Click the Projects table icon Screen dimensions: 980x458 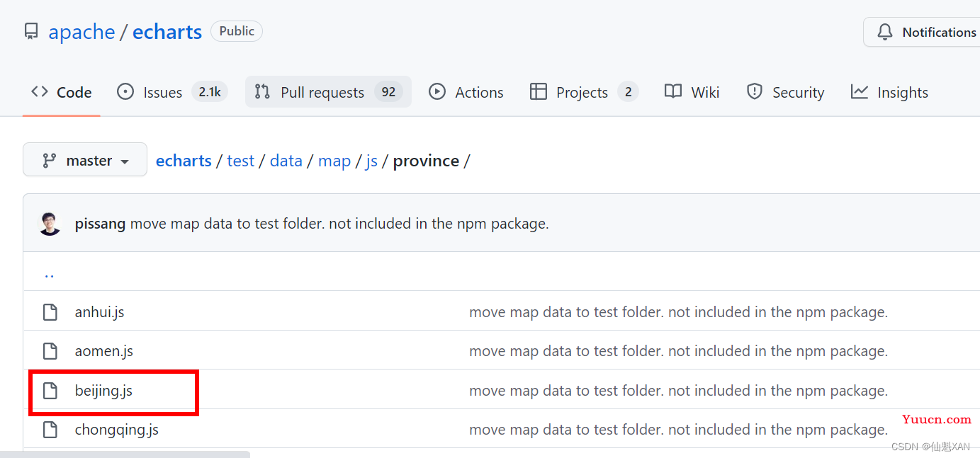click(539, 92)
